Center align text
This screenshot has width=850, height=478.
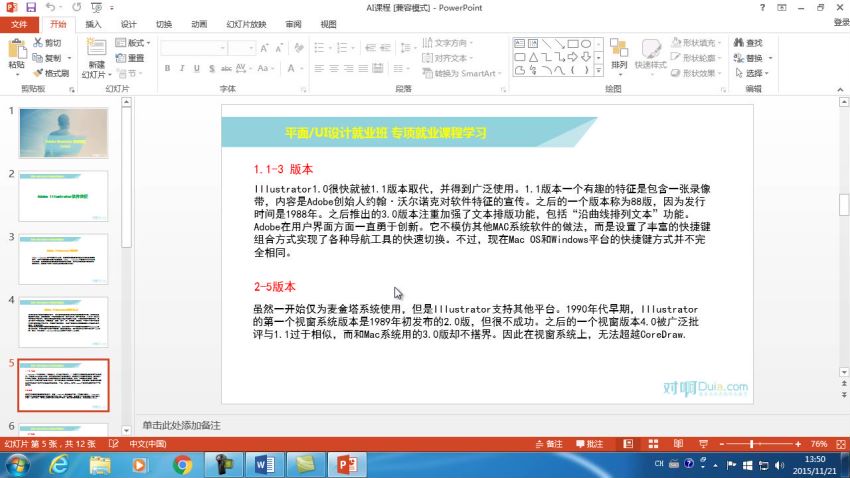(x=333, y=68)
